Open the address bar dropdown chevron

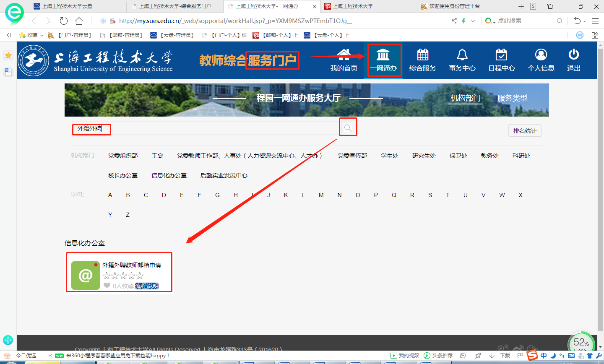[x=473, y=21]
